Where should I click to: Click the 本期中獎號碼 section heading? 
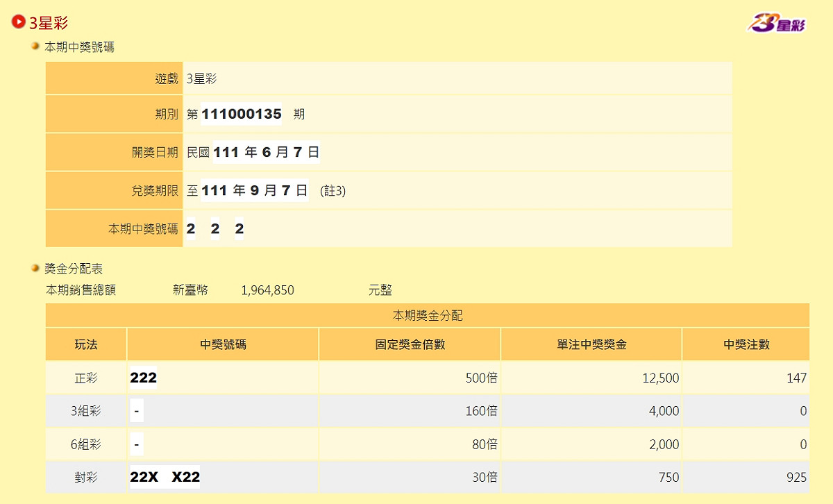point(79,47)
